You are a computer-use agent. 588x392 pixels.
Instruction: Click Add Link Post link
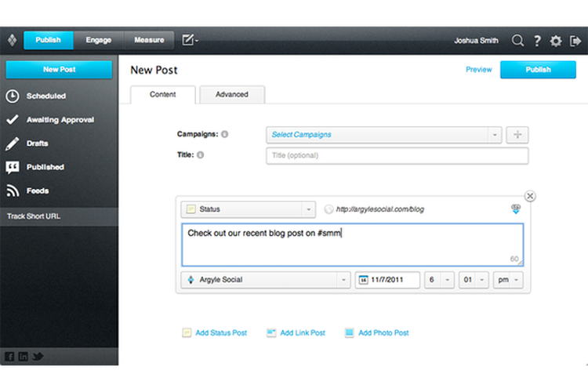click(x=303, y=332)
